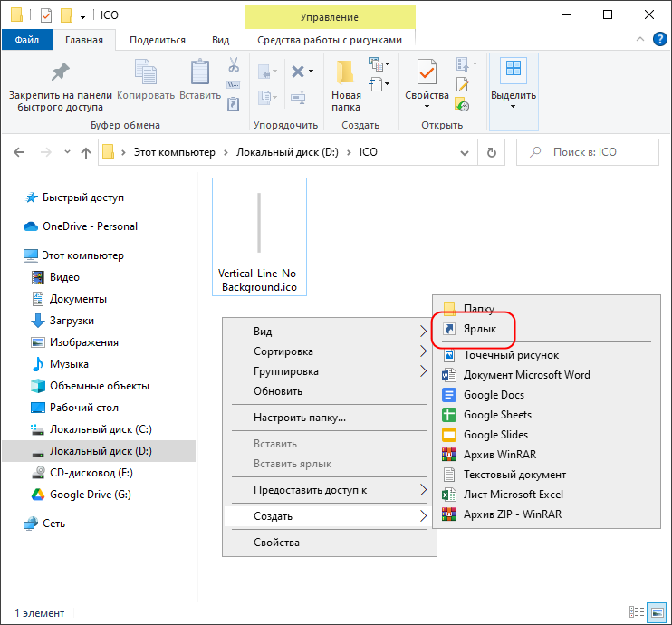Switch to the Поделиться tab
The width and height of the screenshot is (672, 625).
[158, 40]
